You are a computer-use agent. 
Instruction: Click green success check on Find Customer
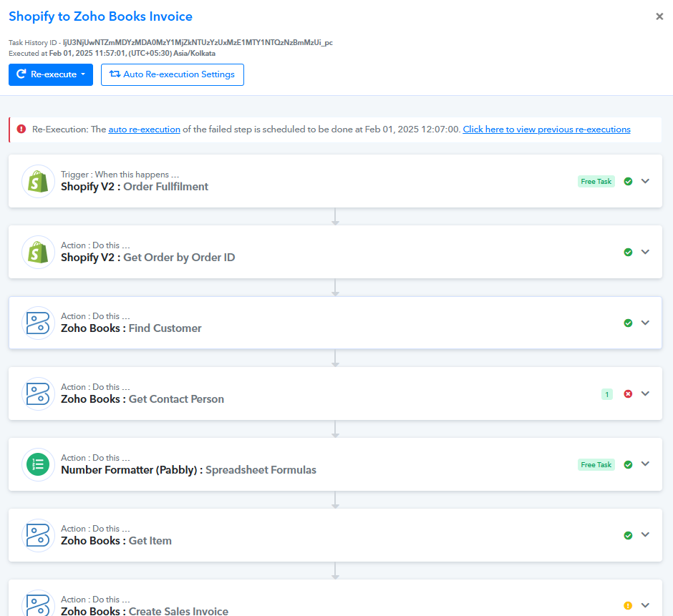pyautogui.click(x=628, y=323)
